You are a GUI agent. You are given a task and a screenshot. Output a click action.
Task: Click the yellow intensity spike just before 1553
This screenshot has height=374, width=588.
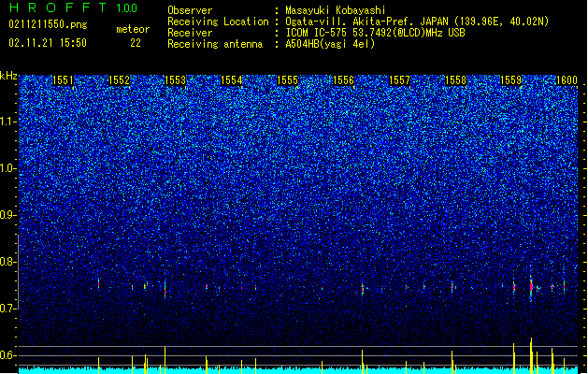click(165, 360)
